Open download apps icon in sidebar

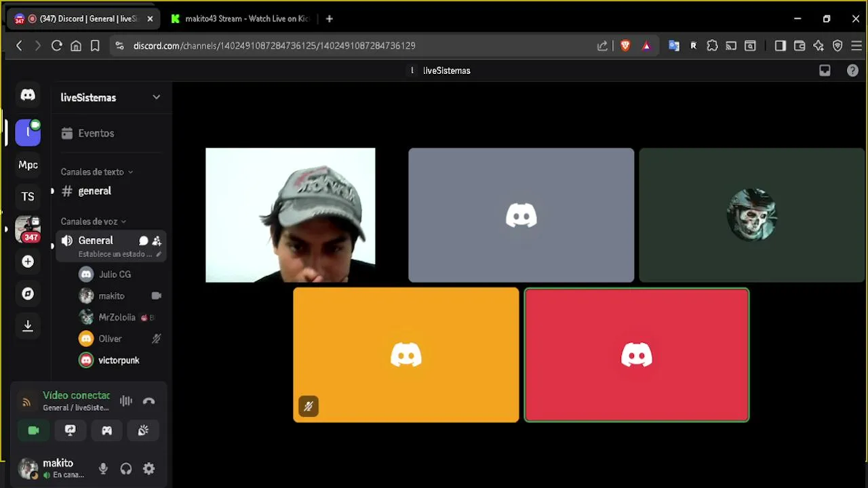pyautogui.click(x=28, y=326)
